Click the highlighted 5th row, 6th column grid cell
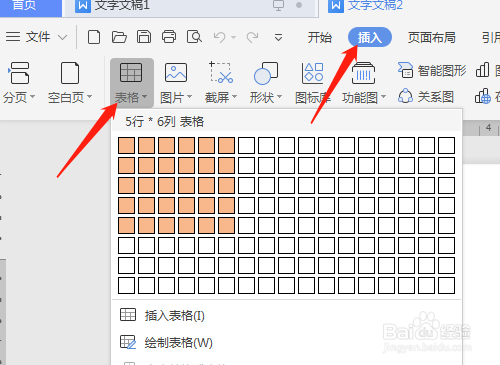 [x=227, y=225]
